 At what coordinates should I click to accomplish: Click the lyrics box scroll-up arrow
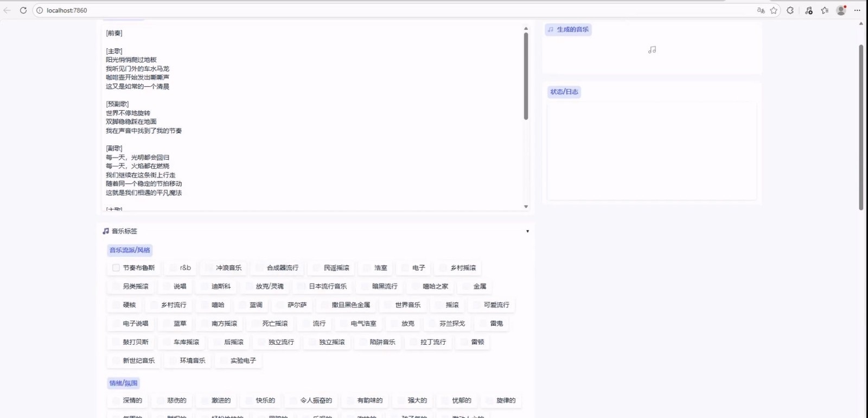click(526, 28)
